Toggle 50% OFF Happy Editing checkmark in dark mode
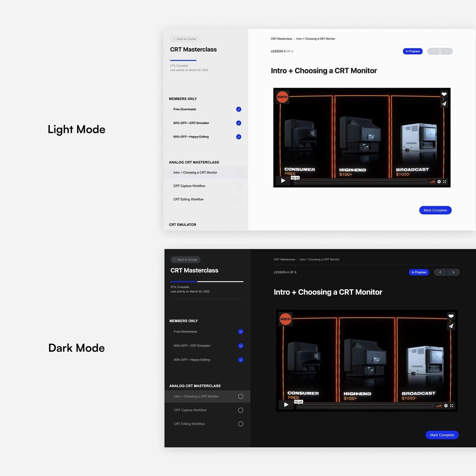Screen dimensions: 476x476 [241, 360]
